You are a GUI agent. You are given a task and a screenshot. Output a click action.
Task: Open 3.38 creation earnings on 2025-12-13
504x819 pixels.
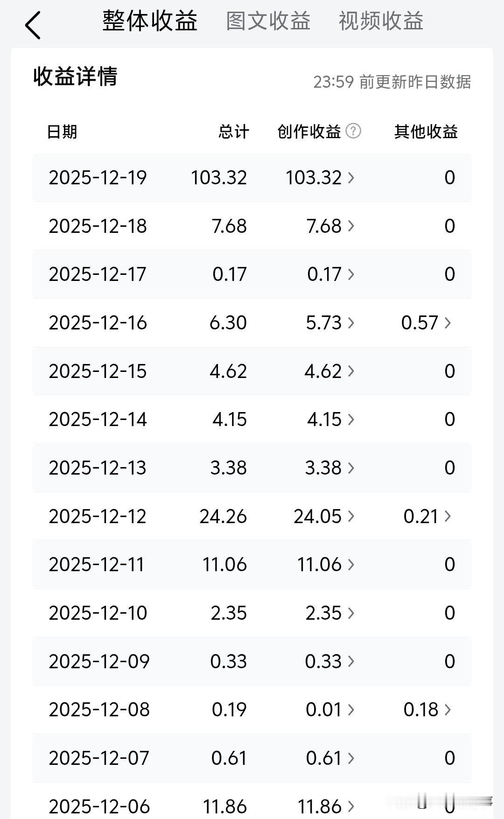click(330, 468)
